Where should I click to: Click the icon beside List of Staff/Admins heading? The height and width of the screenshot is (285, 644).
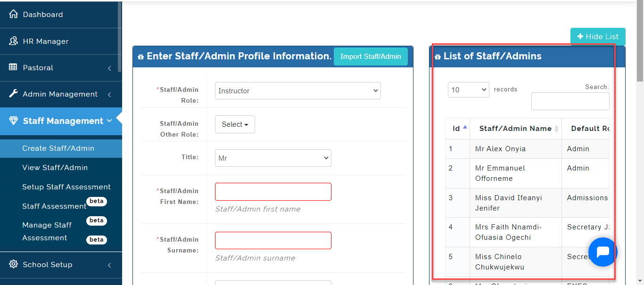(x=437, y=57)
